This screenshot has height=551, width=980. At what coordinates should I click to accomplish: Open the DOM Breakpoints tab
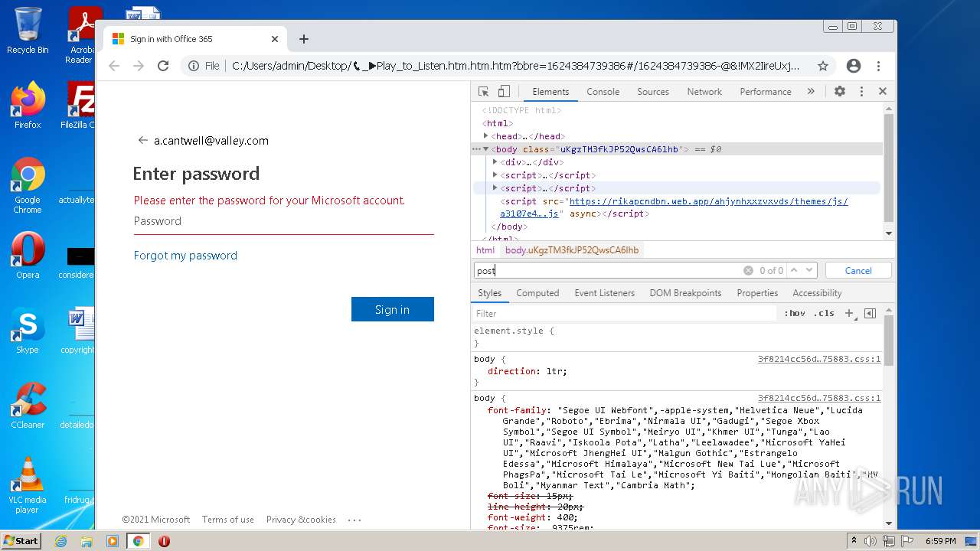click(685, 293)
